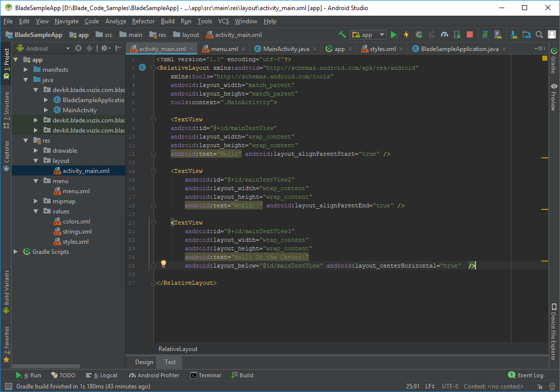This screenshot has height=392, width=560.
Task: Click the Search Everywhere magnifier icon
Action: [539, 34]
